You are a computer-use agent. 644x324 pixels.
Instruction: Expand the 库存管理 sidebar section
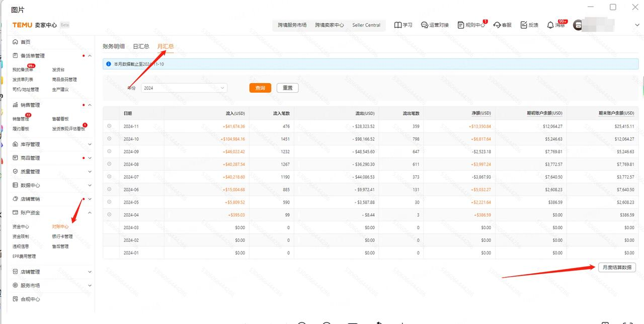pos(90,145)
